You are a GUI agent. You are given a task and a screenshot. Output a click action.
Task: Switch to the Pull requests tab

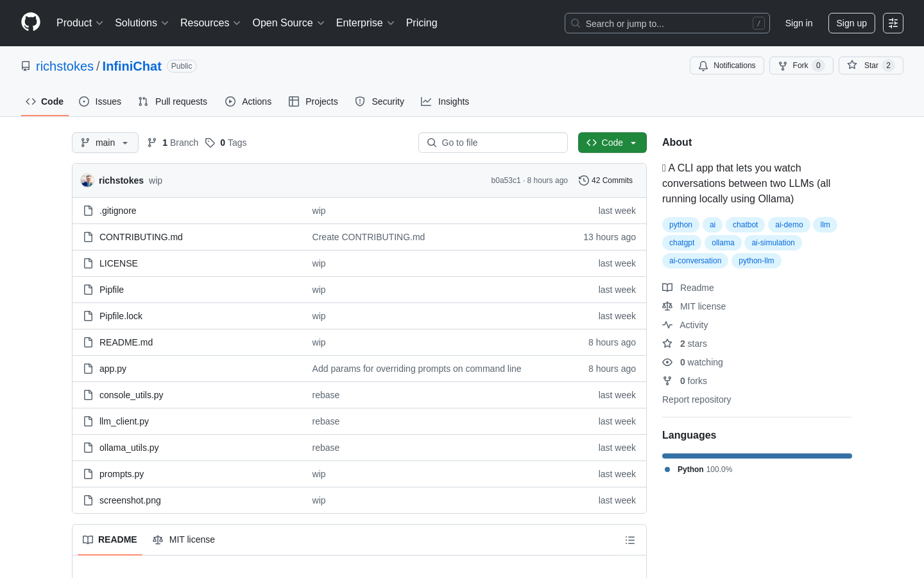(173, 101)
